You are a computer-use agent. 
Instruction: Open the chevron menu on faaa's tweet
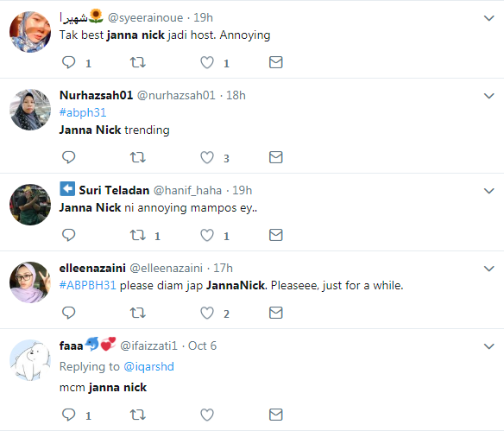coord(488,346)
